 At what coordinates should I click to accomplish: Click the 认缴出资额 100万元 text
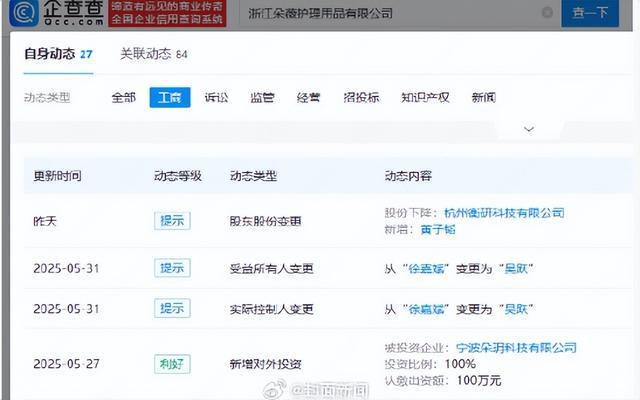[x=443, y=380]
